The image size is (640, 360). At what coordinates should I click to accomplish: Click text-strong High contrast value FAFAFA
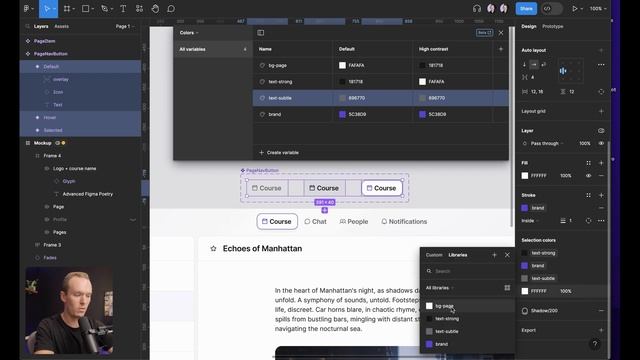coord(436,82)
